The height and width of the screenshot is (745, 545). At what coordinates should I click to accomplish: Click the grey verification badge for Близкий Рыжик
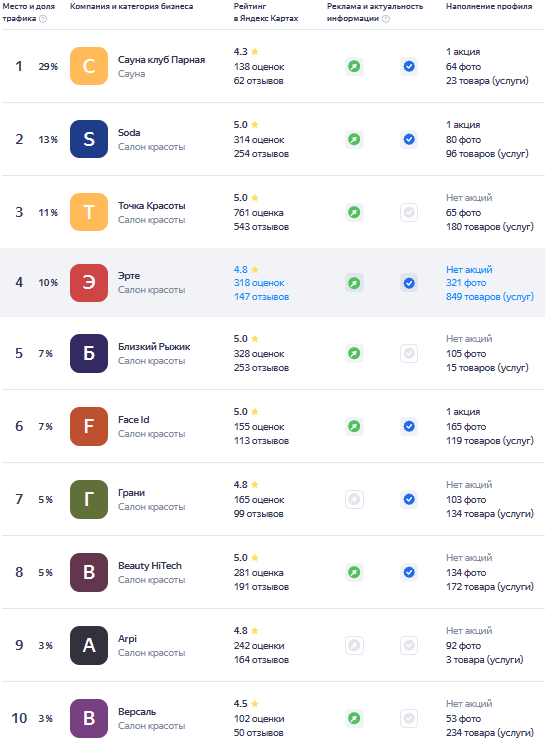(x=409, y=353)
